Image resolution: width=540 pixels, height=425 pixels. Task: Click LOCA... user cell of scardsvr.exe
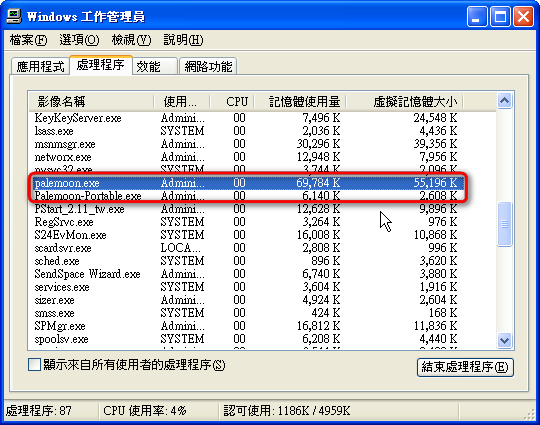[x=180, y=248]
